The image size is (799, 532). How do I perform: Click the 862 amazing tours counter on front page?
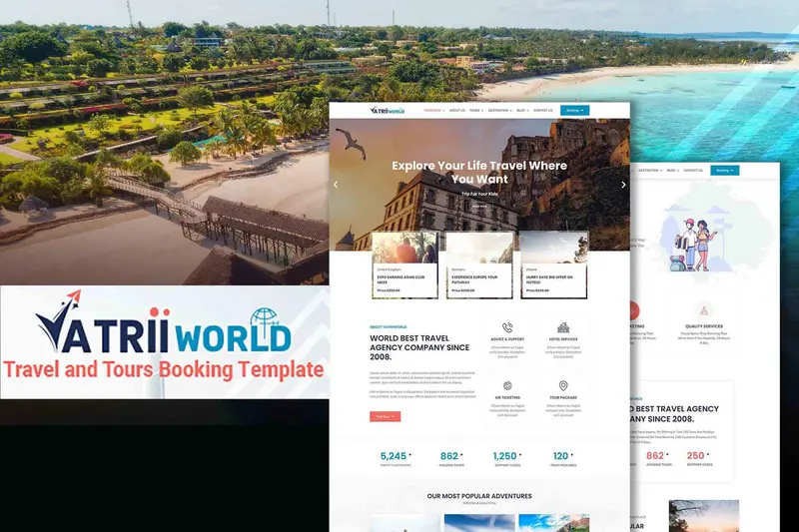click(x=451, y=459)
